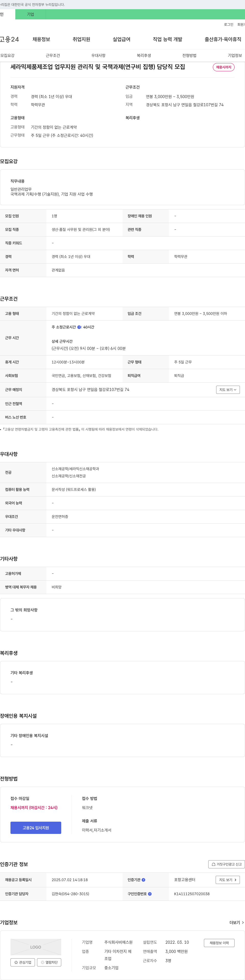Jump to the 우대사항 section tab

(x=98, y=55)
